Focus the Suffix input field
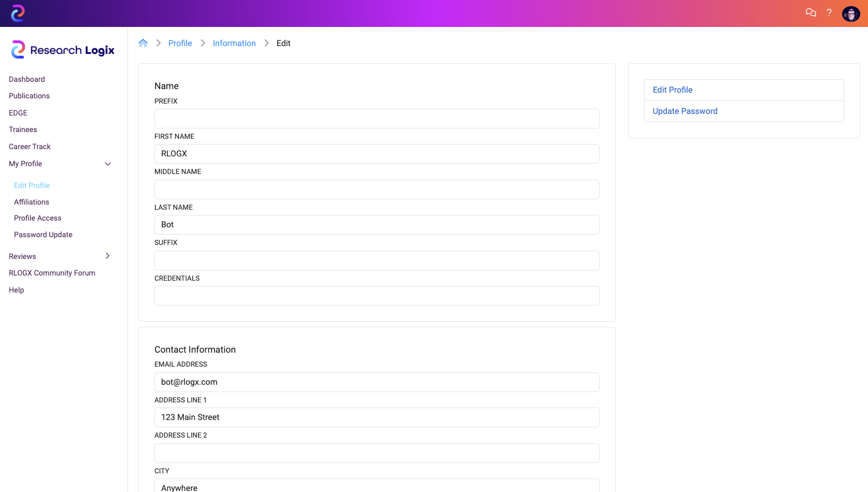This screenshot has width=868, height=492. point(377,261)
